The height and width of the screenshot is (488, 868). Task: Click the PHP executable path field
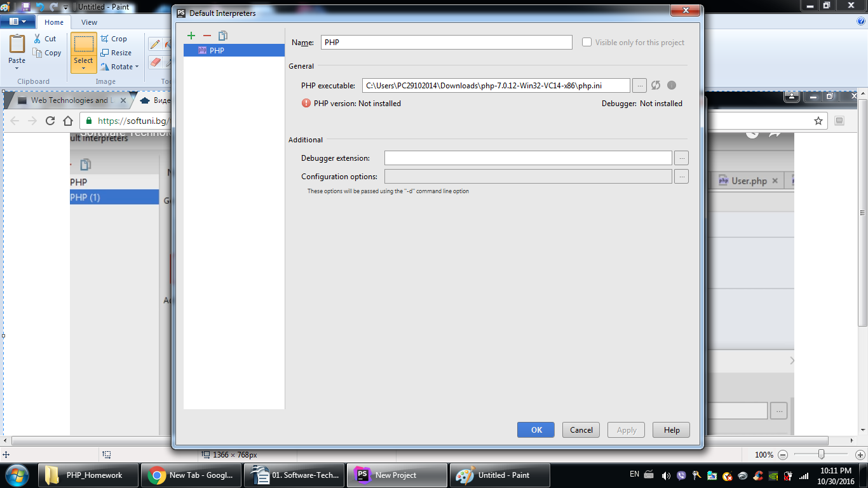496,85
